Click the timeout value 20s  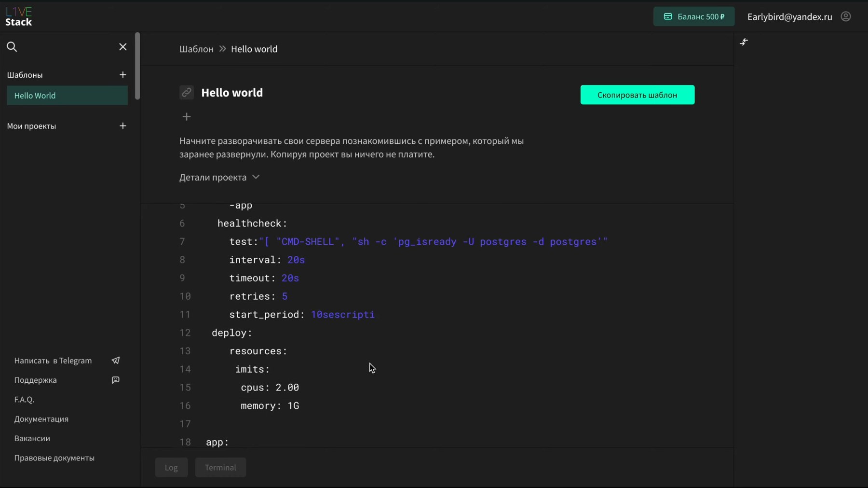[290, 278]
